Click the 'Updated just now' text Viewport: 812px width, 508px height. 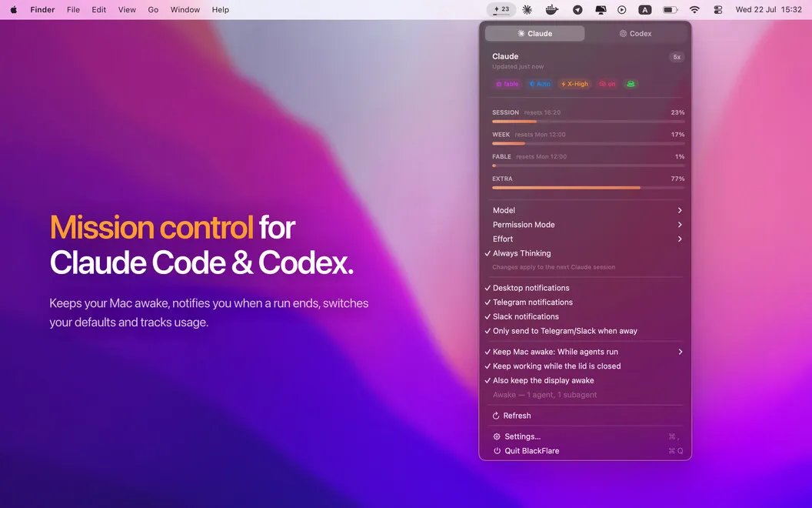click(x=517, y=67)
